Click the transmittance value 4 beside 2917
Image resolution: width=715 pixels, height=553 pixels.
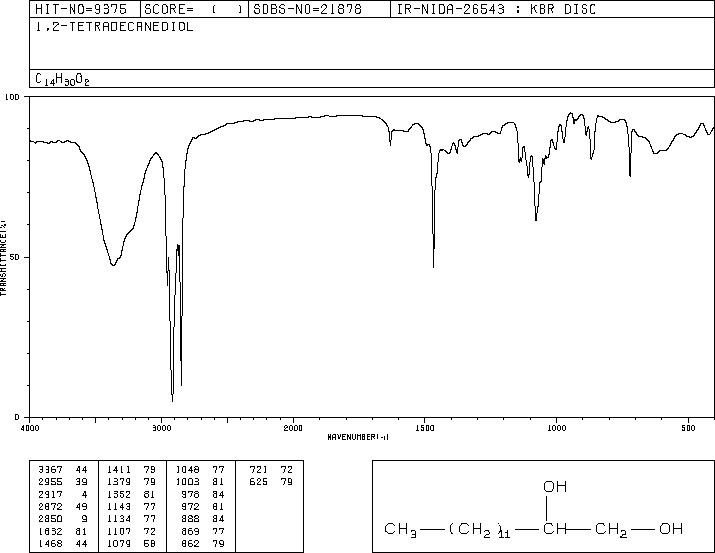pyautogui.click(x=84, y=495)
